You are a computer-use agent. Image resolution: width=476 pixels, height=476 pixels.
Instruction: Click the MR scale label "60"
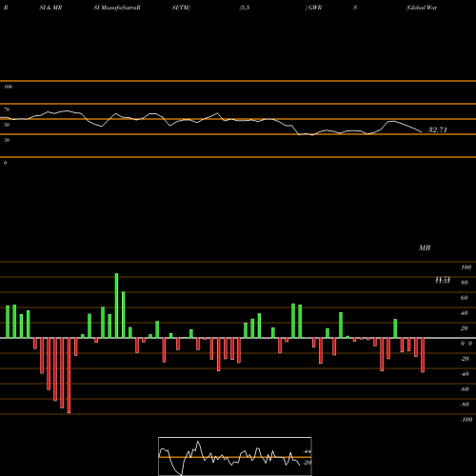point(465,298)
